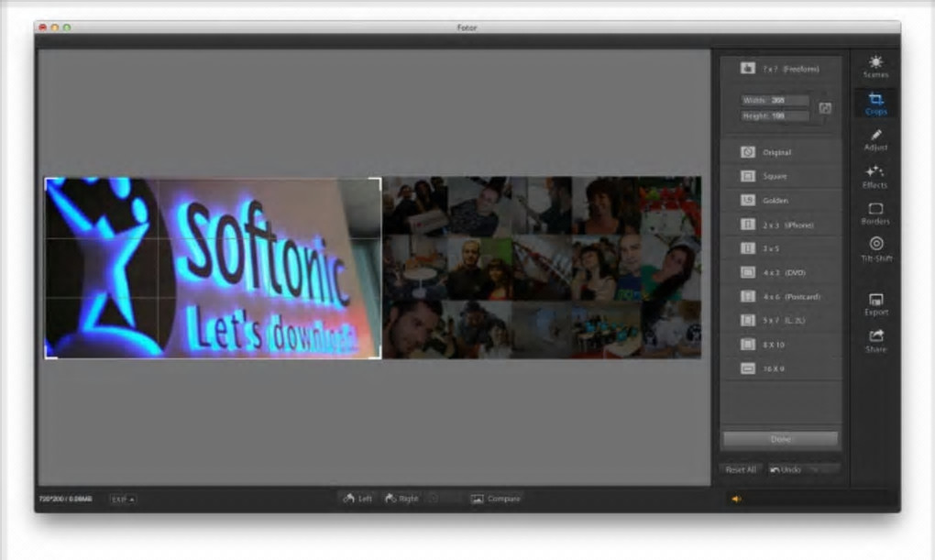Click the orange speaker icon in status bar
935x560 pixels.
tap(736, 500)
